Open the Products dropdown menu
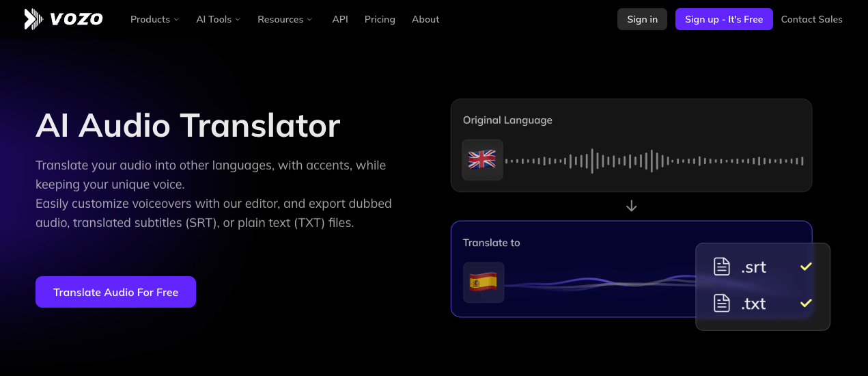The width and height of the screenshot is (868, 376). [x=154, y=19]
